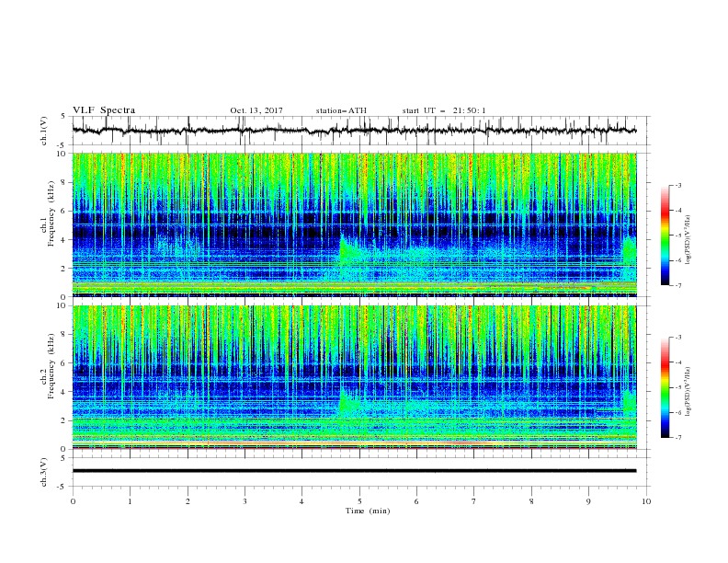Click the ch.1 voltage waveform trace
This screenshot has width=728, height=563.
tap(354, 131)
